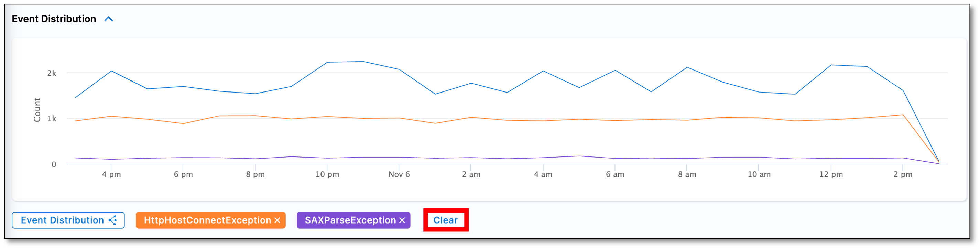Remove the SAXParseException filter with its X
980x249 pixels.
[402, 220]
